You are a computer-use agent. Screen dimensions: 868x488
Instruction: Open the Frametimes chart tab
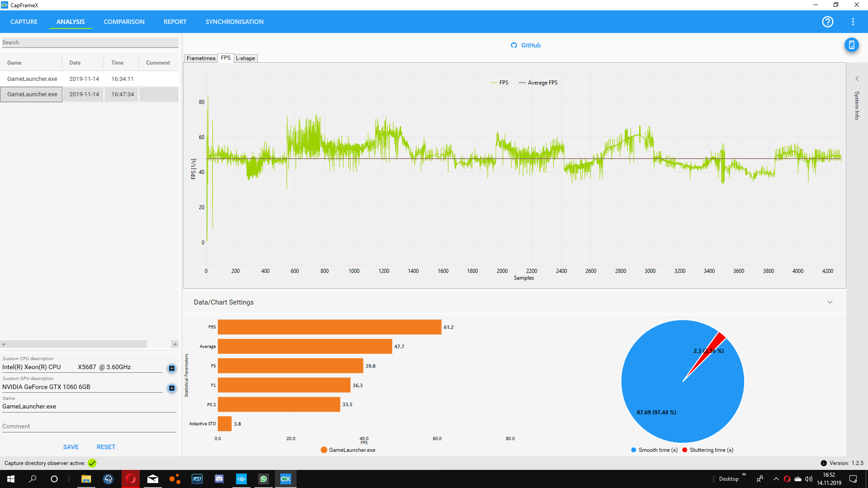tap(200, 58)
